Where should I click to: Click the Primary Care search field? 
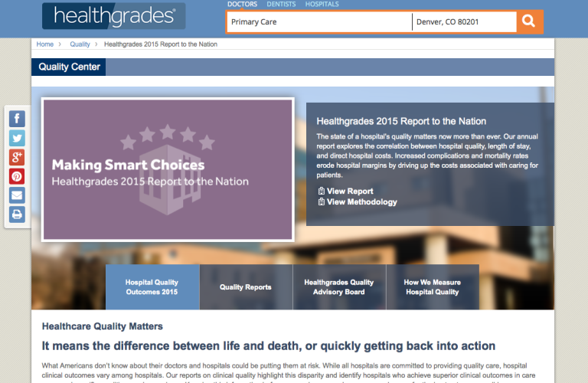tap(319, 21)
